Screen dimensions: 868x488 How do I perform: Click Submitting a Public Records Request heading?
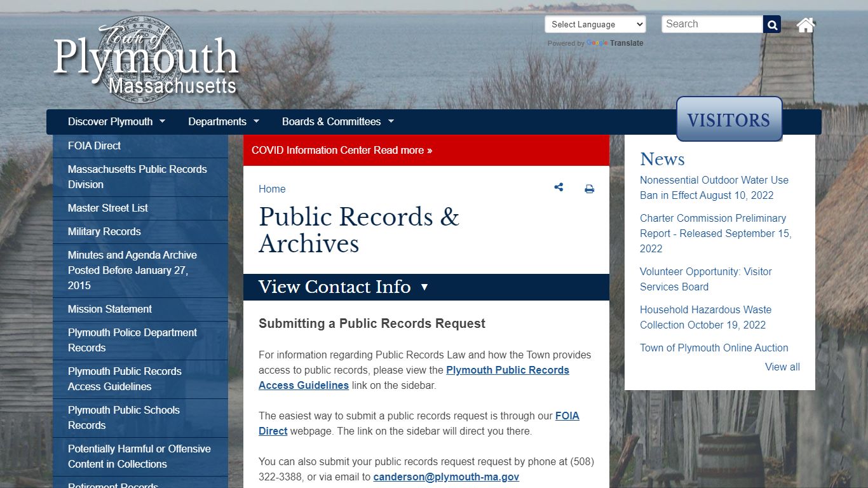point(372,324)
